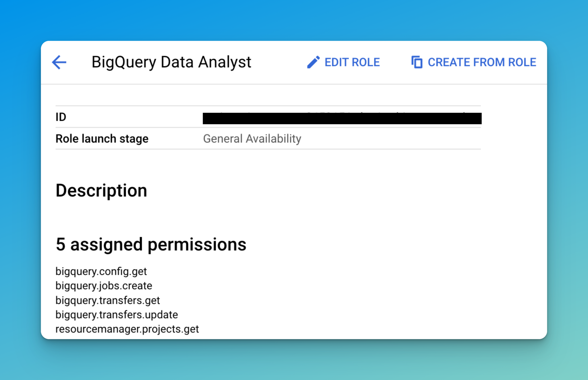Select the bigquery.transfers.update permission entry
This screenshot has height=380, width=588.
click(117, 314)
